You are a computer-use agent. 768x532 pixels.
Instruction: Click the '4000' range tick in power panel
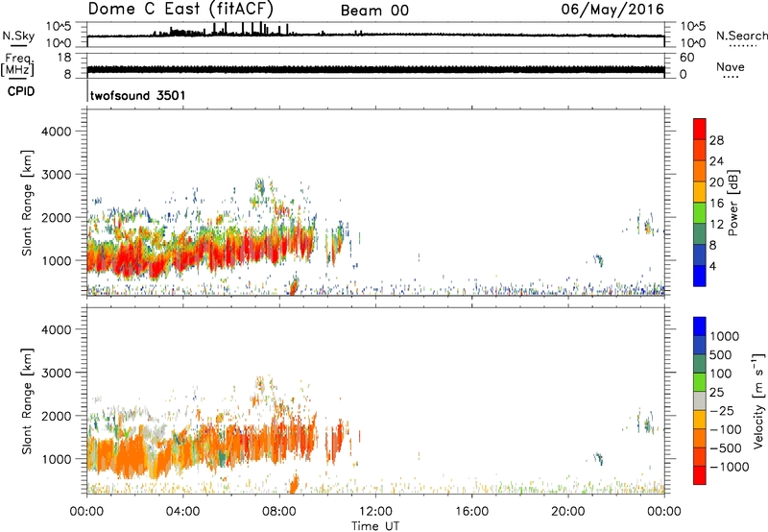coord(57,132)
